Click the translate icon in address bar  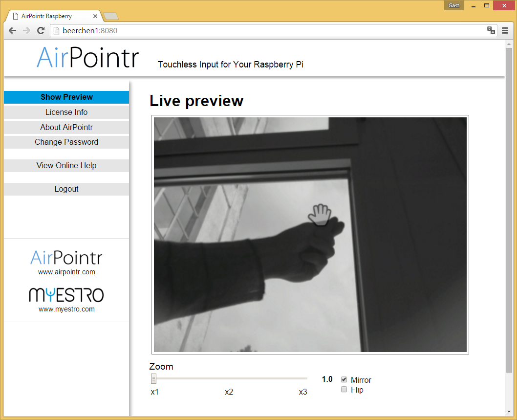click(x=491, y=30)
